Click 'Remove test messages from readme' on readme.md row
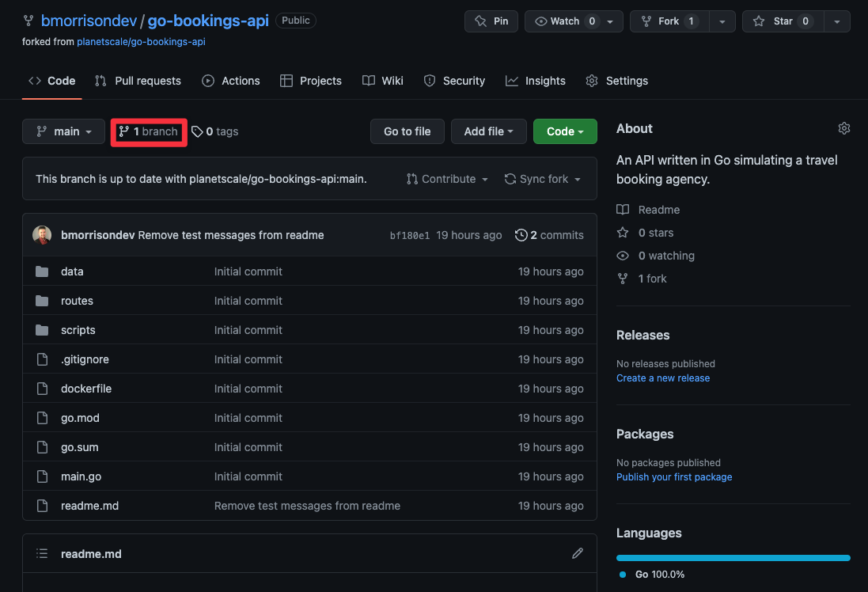This screenshot has height=592, width=868. pos(307,506)
